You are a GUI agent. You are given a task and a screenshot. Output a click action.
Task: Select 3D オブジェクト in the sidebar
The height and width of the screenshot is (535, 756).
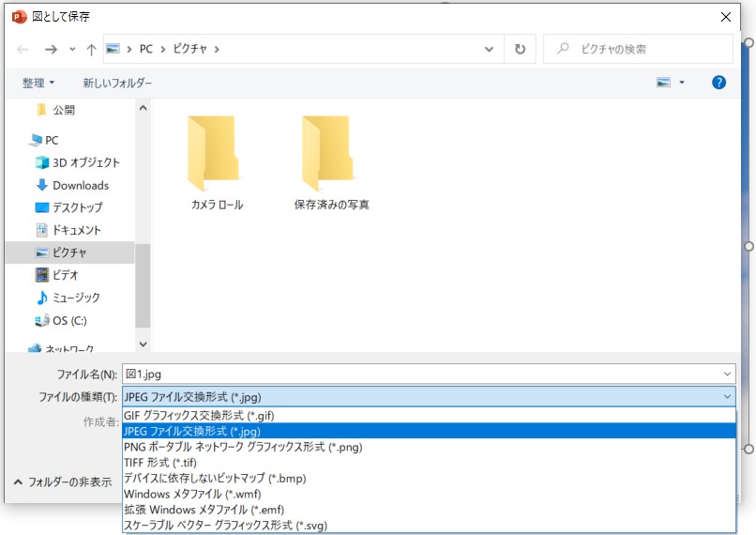[86, 162]
